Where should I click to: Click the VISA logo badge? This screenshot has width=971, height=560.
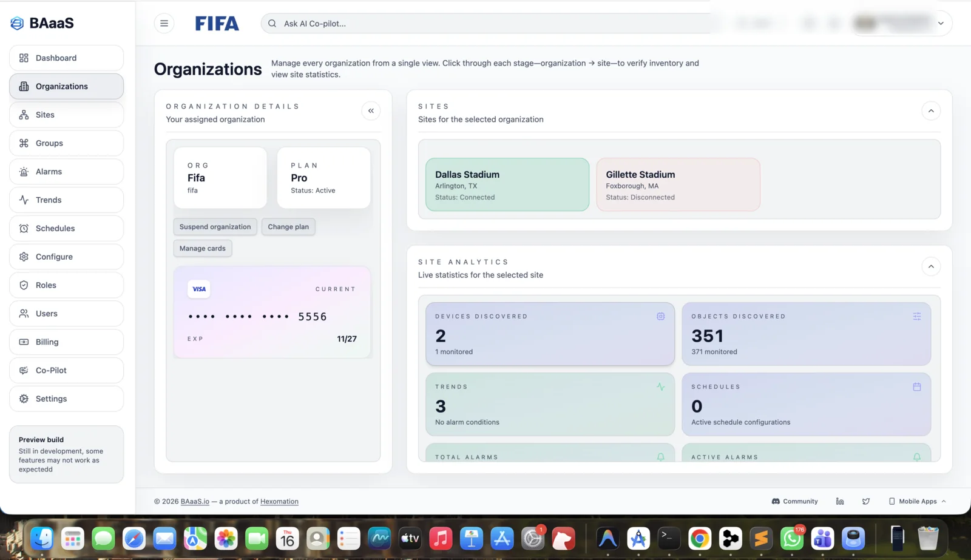(199, 289)
